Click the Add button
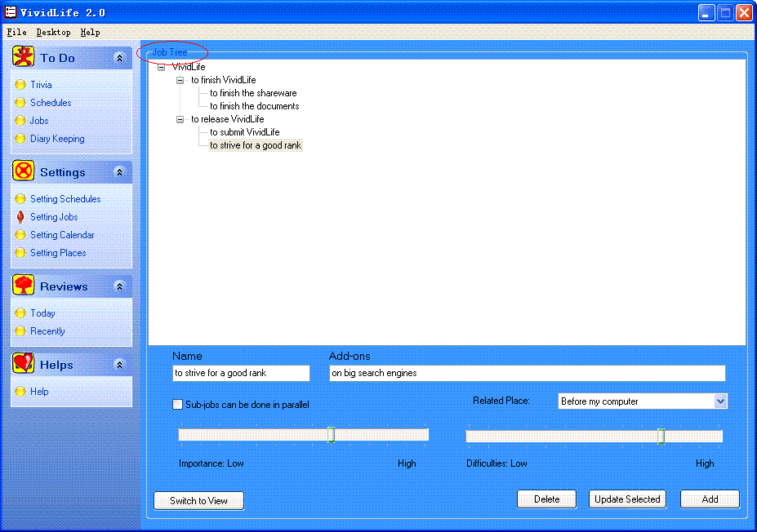Viewport: 757px width, 532px height. point(710,499)
